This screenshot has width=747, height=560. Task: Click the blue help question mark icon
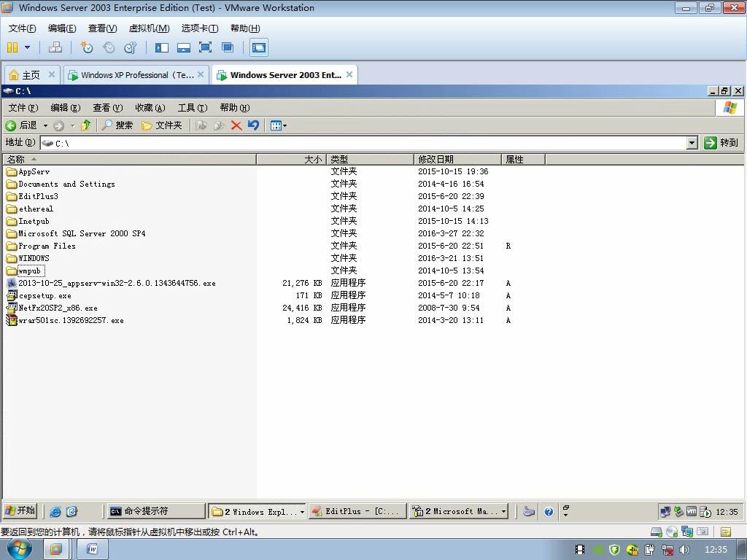pos(549,511)
